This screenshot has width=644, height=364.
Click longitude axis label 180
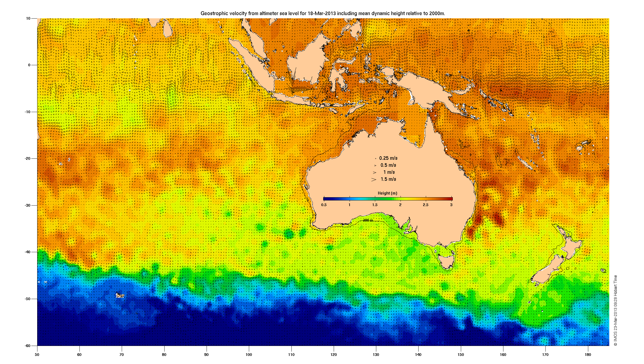click(588, 355)
